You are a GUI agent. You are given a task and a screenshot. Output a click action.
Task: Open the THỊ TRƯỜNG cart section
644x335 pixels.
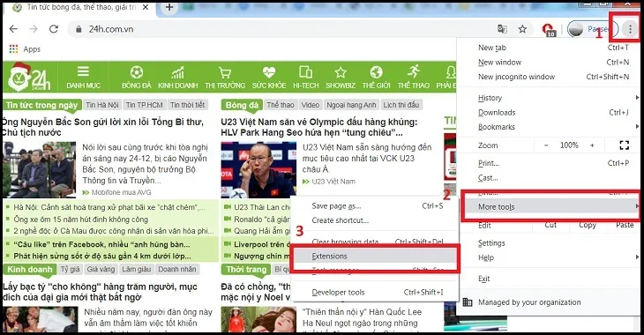click(225, 78)
